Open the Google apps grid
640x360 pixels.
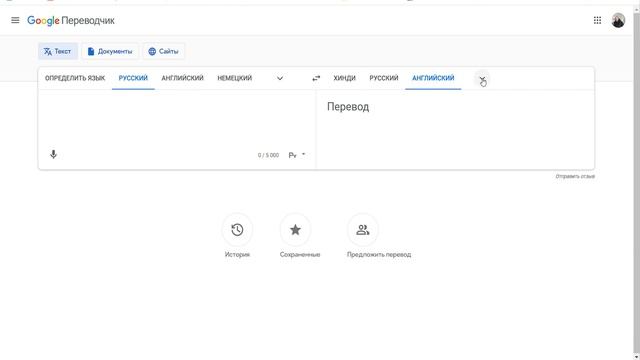597,20
